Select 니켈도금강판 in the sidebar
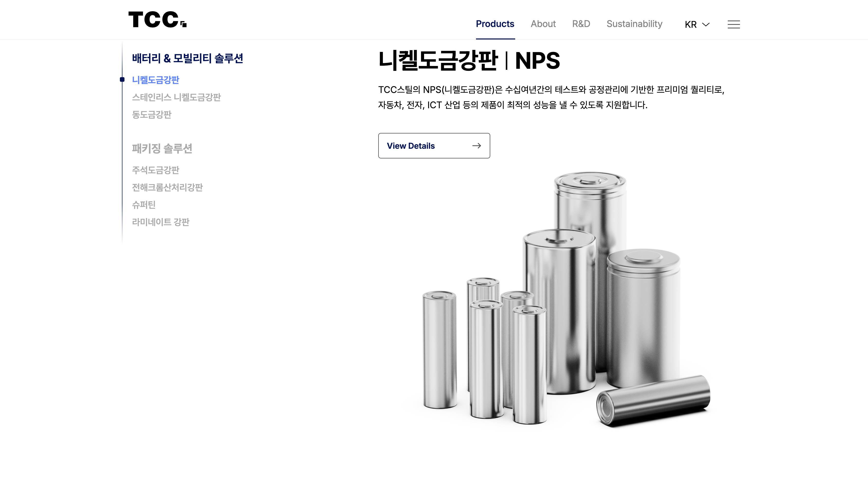 pyautogui.click(x=156, y=80)
